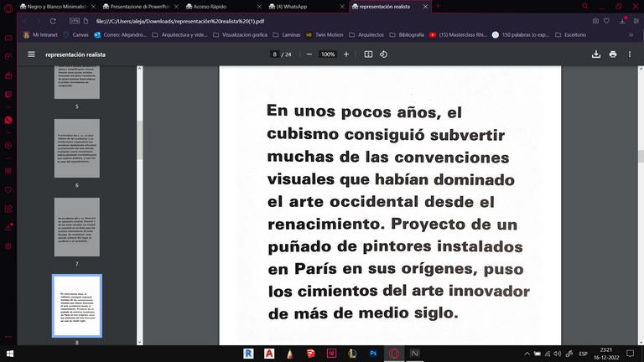Select the page number input field

coord(275,54)
